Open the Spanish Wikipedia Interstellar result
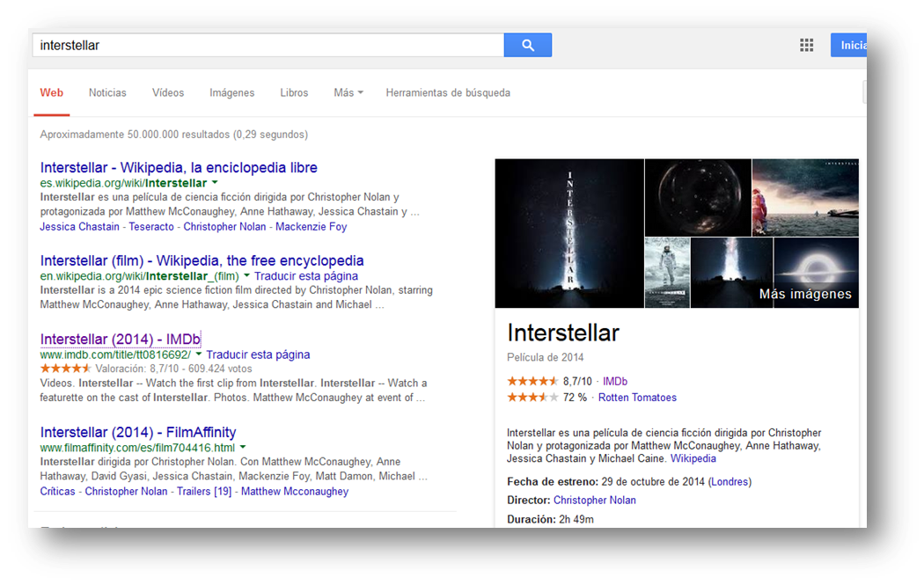This screenshot has height=585, width=924. point(179,167)
